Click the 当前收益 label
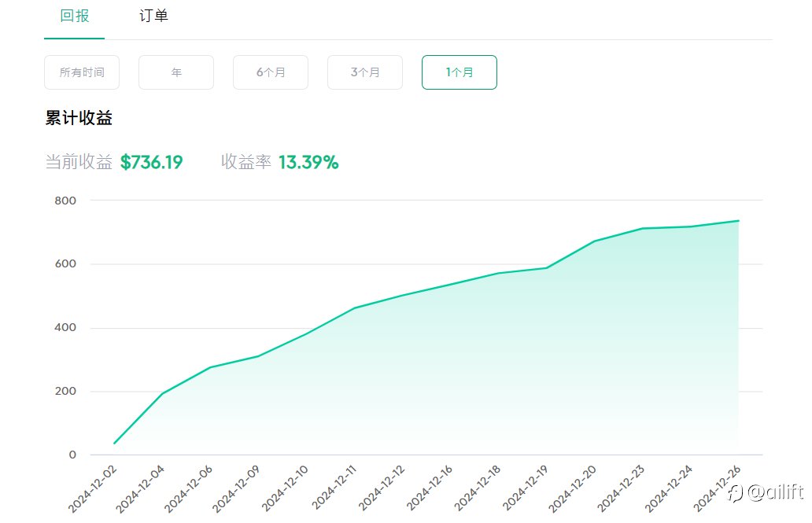 tap(79, 163)
